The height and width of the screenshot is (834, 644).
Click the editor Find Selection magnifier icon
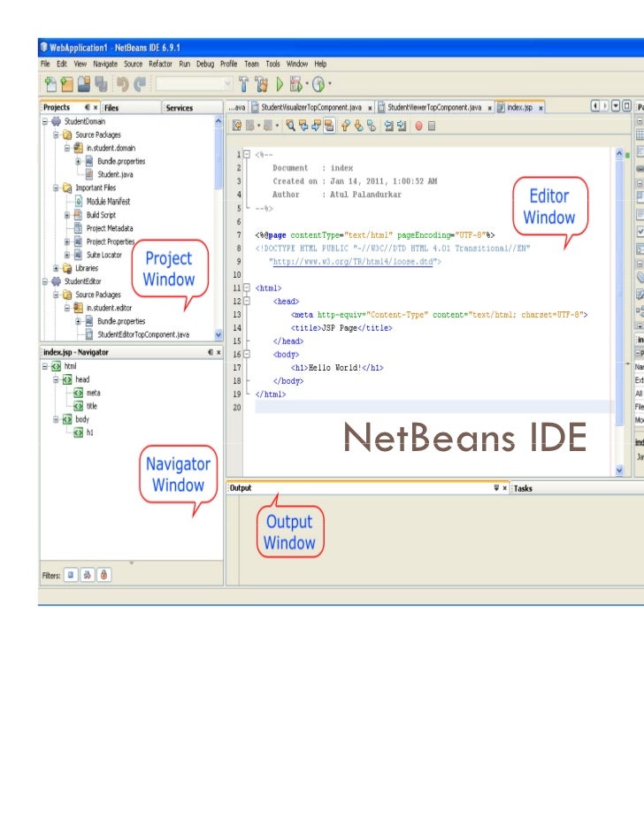point(290,126)
